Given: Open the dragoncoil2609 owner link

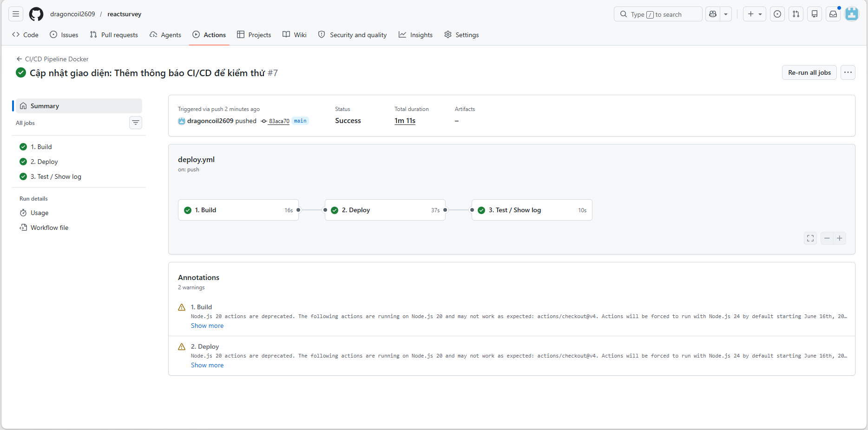Looking at the screenshot, I should click(72, 14).
